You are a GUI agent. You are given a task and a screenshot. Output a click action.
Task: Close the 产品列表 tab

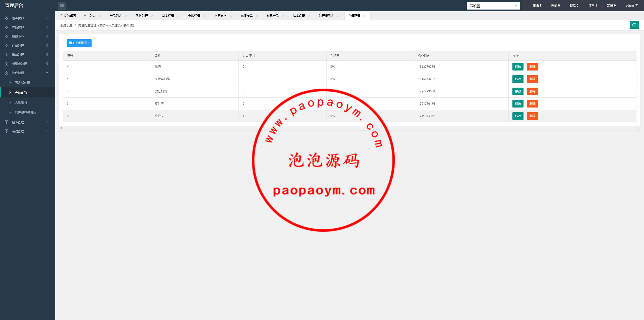pos(126,16)
